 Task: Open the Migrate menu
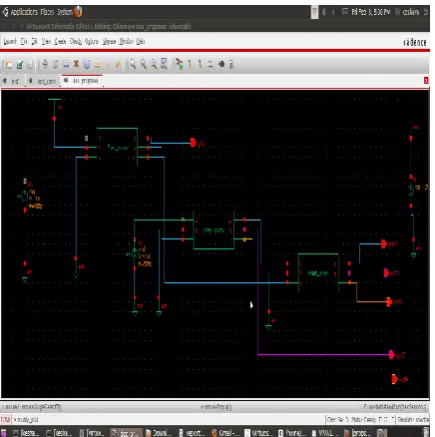(x=109, y=41)
